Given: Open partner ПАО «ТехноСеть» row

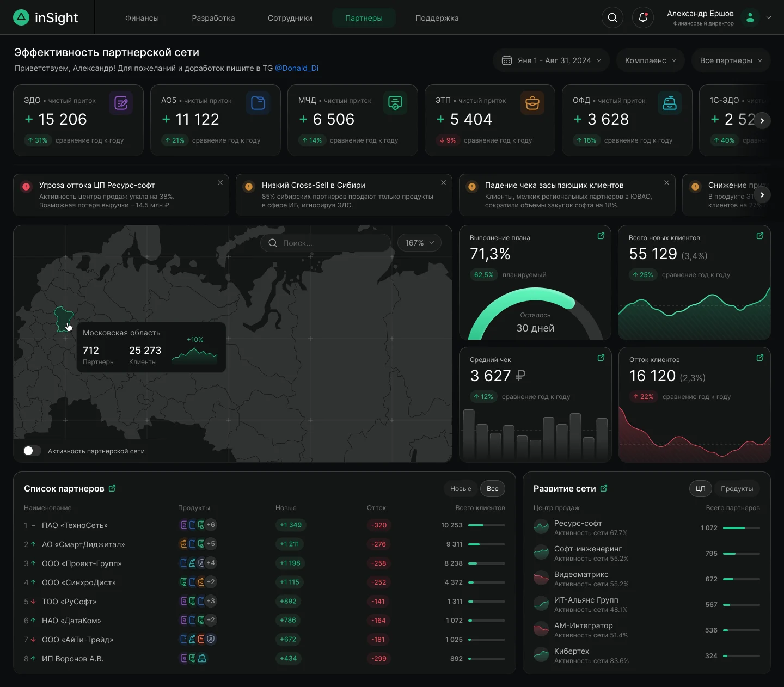Looking at the screenshot, I should coord(265,525).
